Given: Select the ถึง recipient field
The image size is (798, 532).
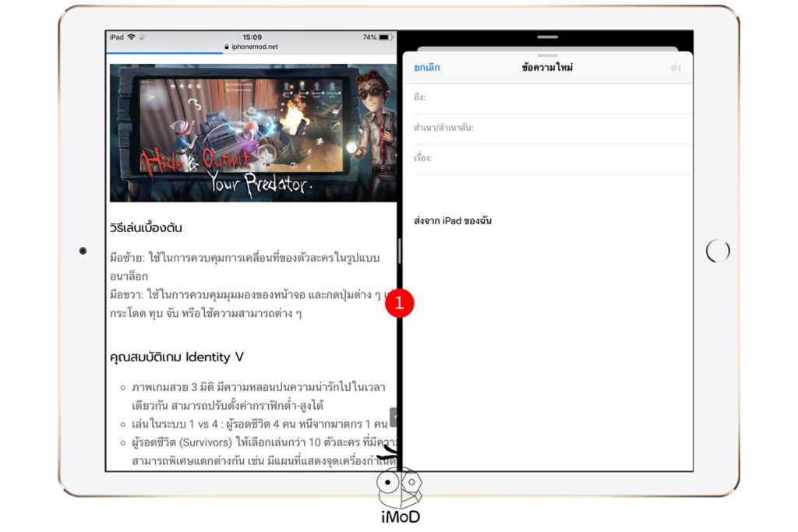Looking at the screenshot, I should click(x=546, y=99).
